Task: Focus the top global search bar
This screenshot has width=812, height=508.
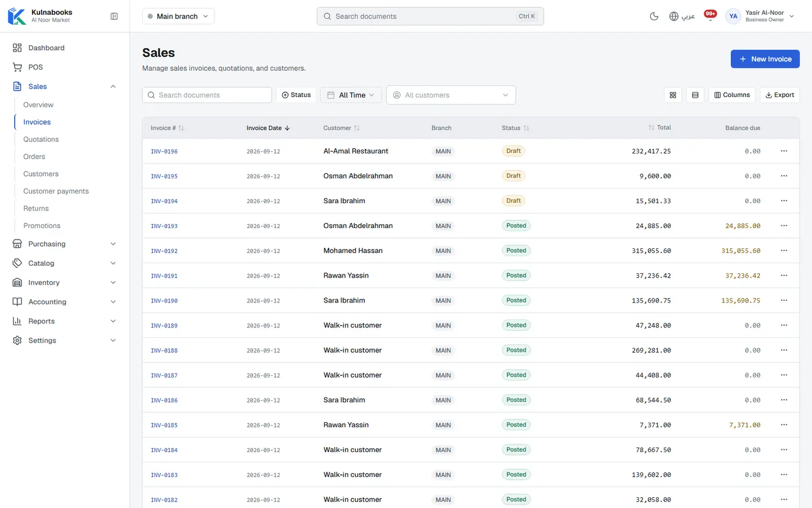Action: 430,16
